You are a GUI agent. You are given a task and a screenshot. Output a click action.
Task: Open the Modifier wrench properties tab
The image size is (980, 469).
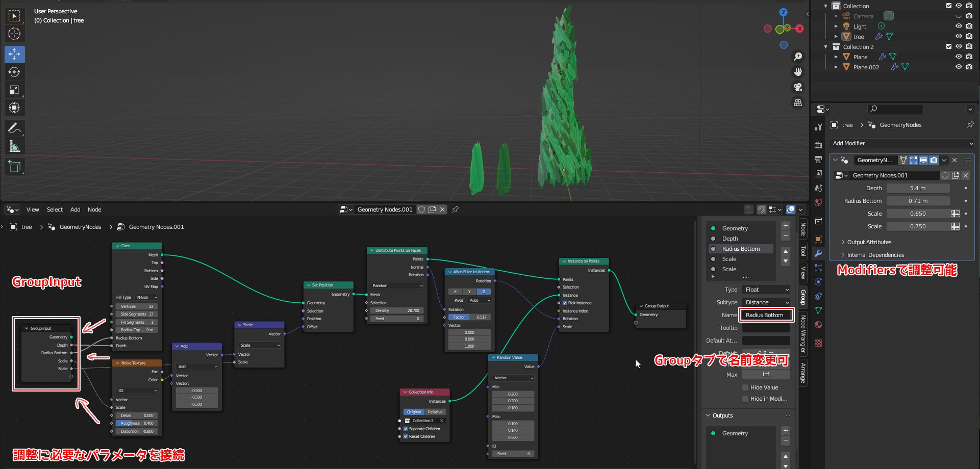coord(818,253)
